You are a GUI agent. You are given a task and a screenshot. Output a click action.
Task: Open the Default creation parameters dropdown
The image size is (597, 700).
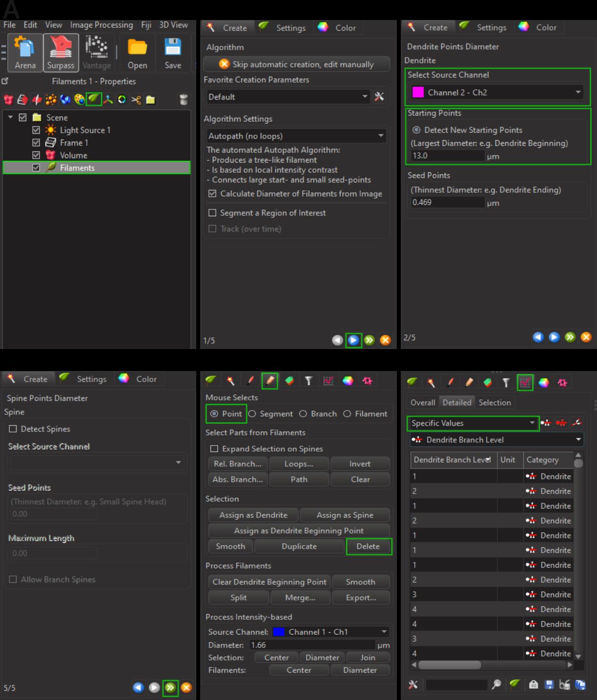coord(288,97)
